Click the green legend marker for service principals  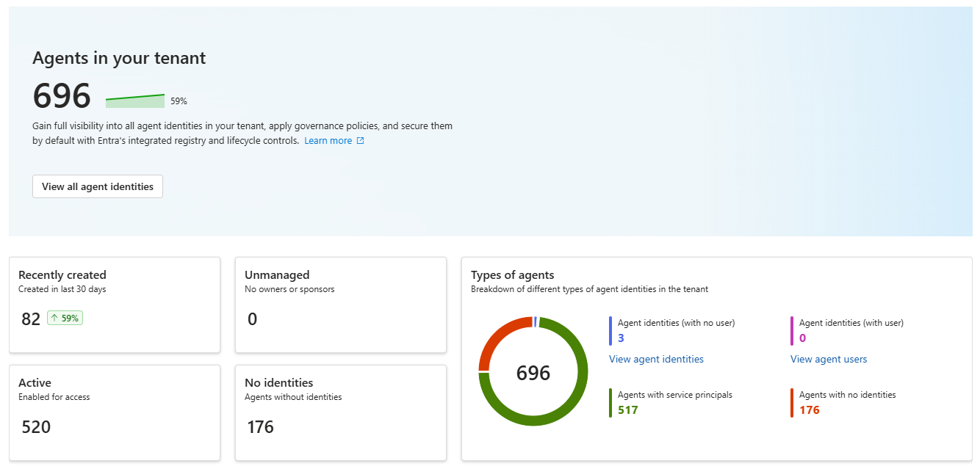pos(610,402)
